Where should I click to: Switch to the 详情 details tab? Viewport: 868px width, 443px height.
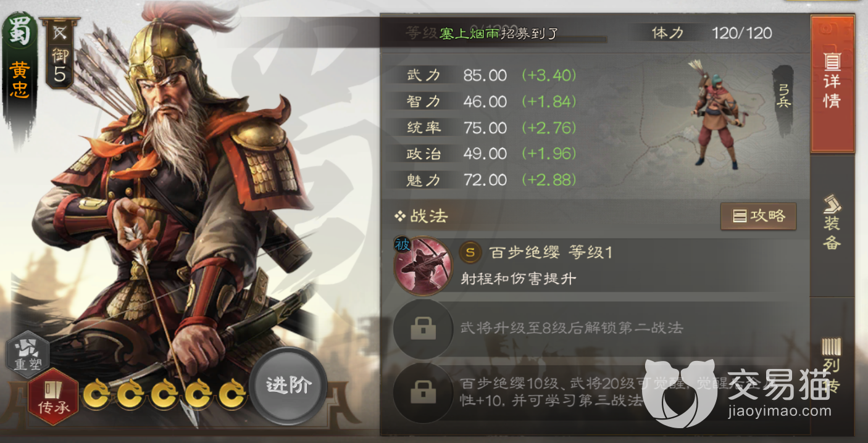coord(832,84)
